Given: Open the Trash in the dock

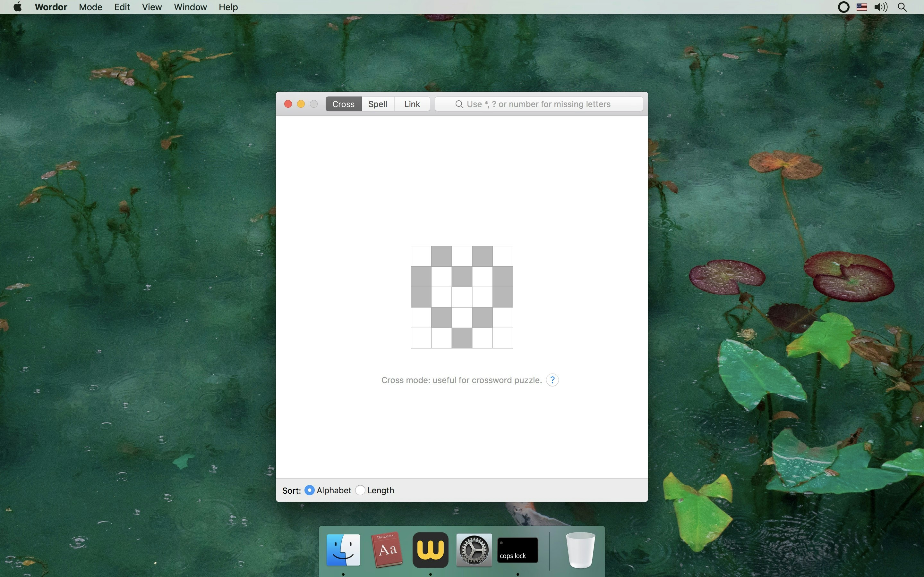Looking at the screenshot, I should 580,550.
